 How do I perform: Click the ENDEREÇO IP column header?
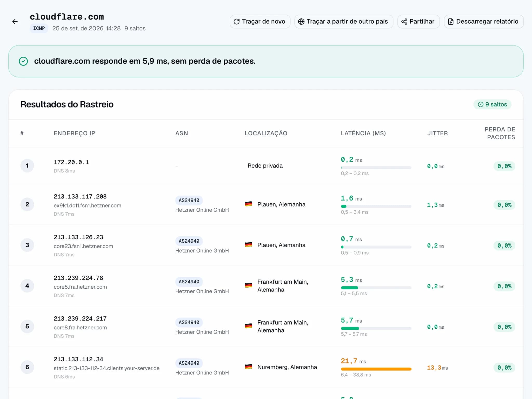[x=75, y=134]
